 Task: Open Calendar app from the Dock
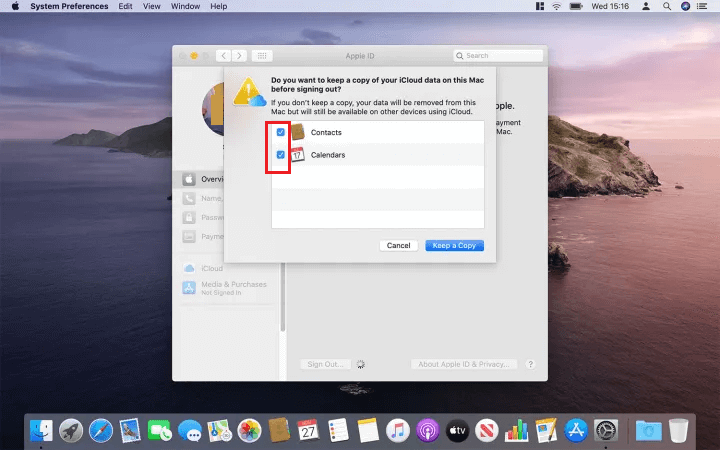[x=309, y=431]
